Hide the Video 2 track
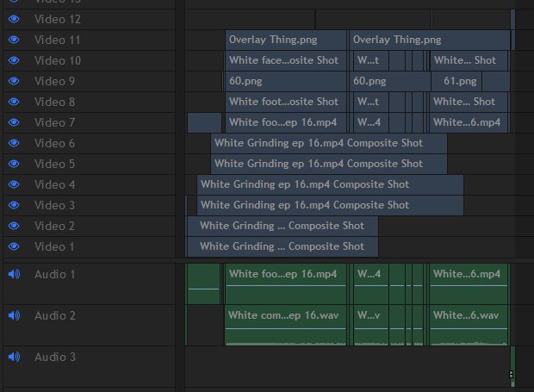 (14, 226)
